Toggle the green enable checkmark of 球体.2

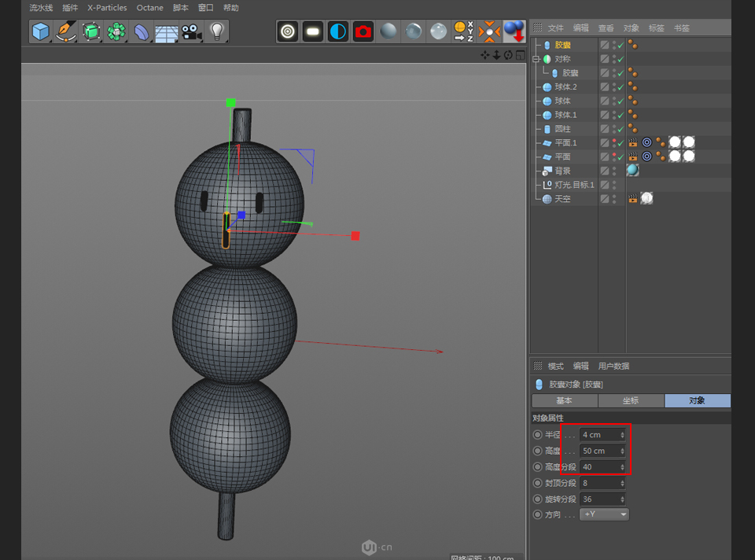coord(621,87)
